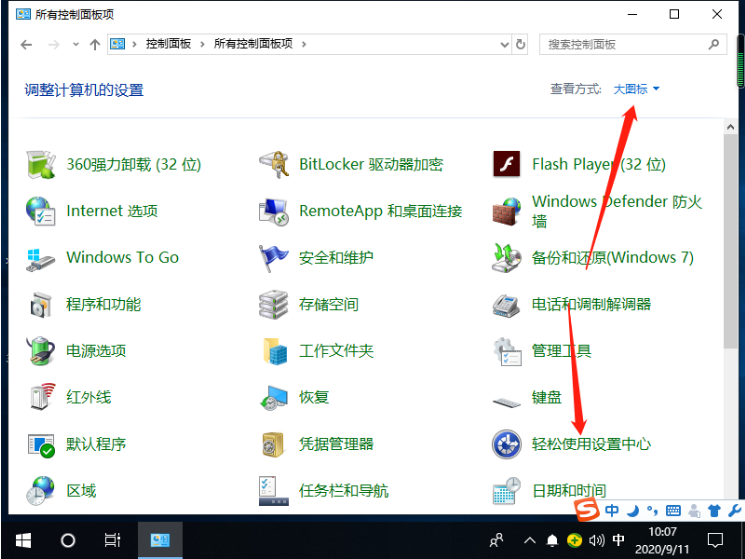This screenshot has height=559, width=745.
Task: Click the 电源选项 battery icon
Action: [x=41, y=351]
